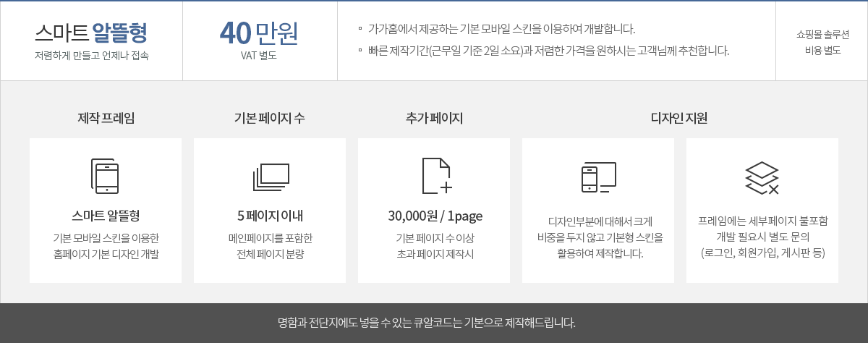Click the layers with X icon
Screen dimensions: 868x343
tap(762, 178)
